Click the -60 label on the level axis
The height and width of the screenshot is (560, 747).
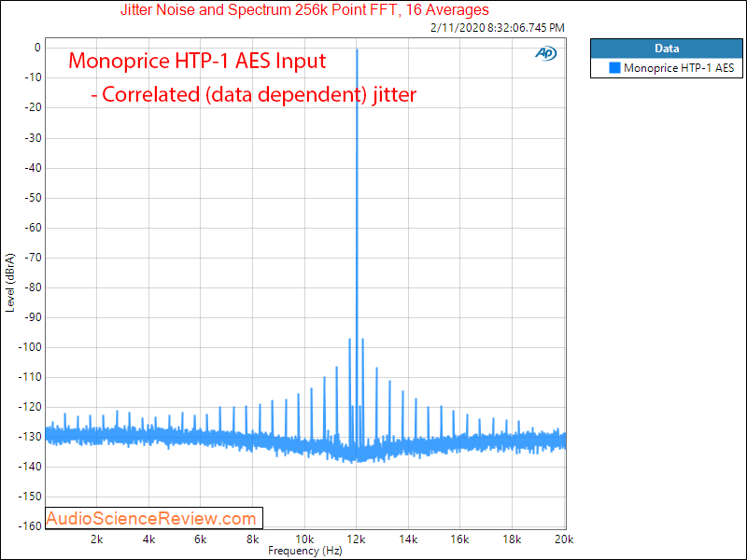coord(33,228)
